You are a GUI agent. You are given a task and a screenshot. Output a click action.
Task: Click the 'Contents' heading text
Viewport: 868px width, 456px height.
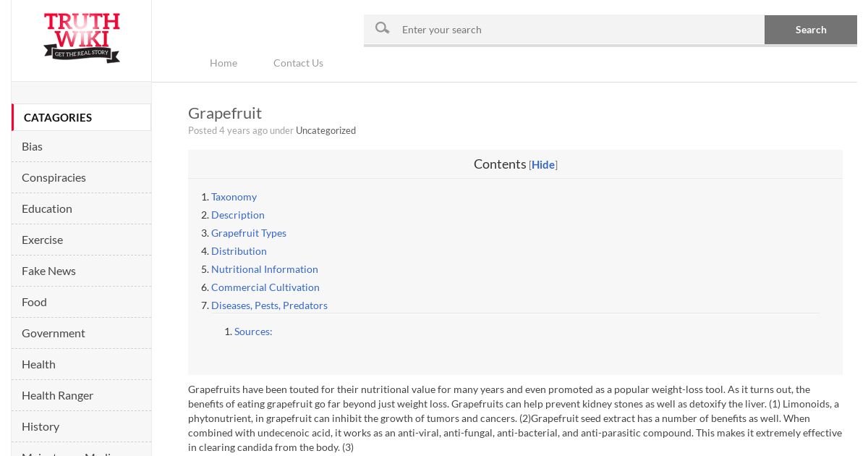[x=500, y=164]
